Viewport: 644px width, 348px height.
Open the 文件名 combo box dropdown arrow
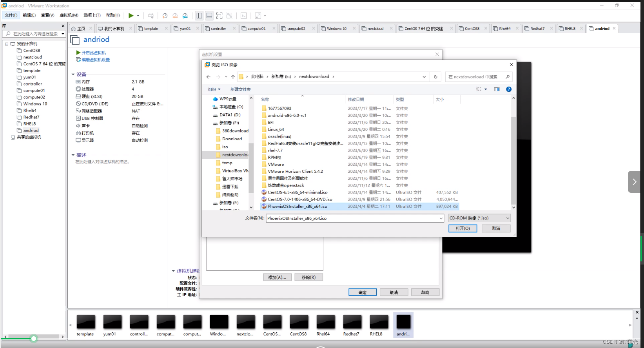441,218
